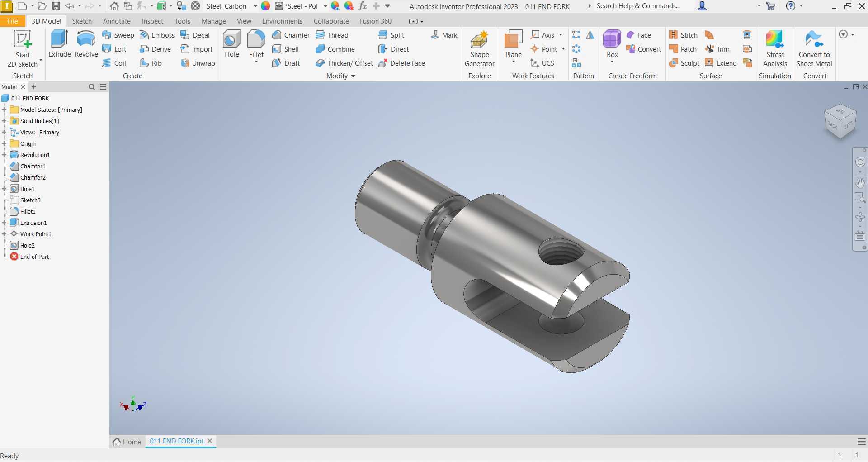Click Convert to Sheet Metal
Image resolution: width=868 pixels, height=462 pixels.
pyautogui.click(x=814, y=48)
